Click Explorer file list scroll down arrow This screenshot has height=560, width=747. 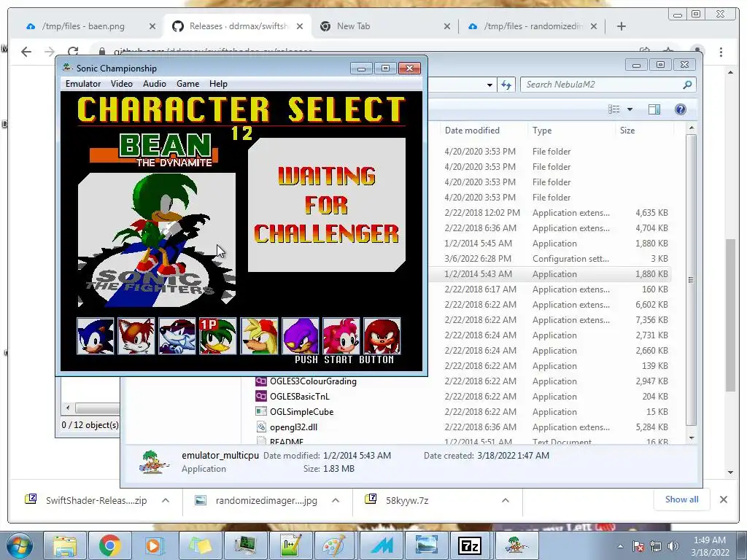pyautogui.click(x=692, y=437)
